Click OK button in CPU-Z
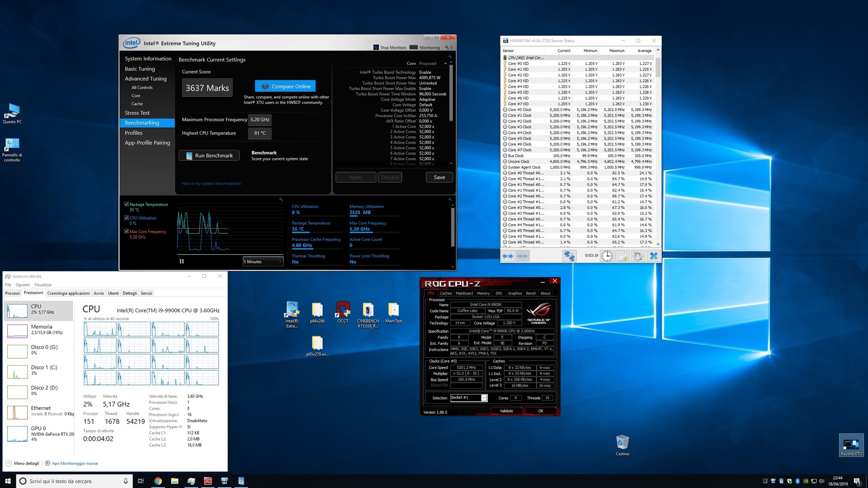 pos(541,411)
